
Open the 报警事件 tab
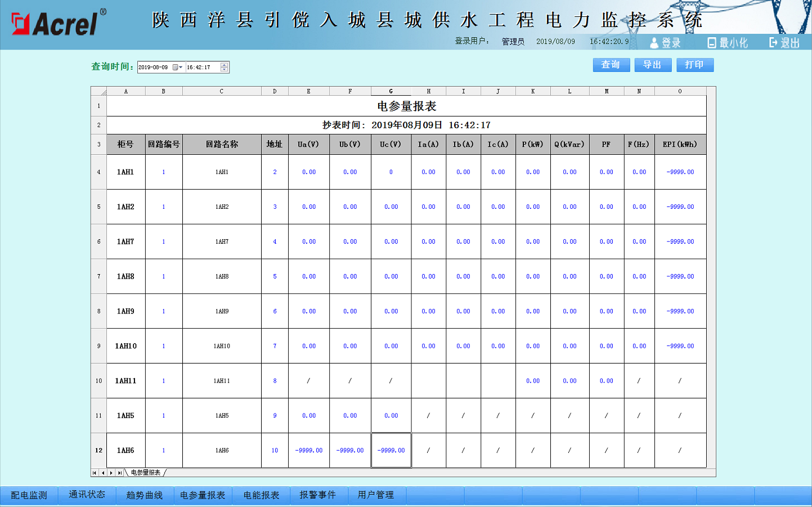(318, 495)
